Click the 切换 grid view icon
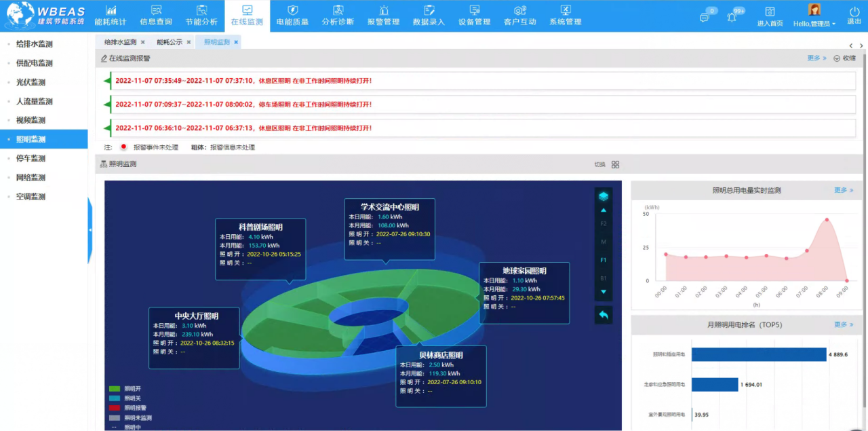The image size is (868, 431). 615,164
